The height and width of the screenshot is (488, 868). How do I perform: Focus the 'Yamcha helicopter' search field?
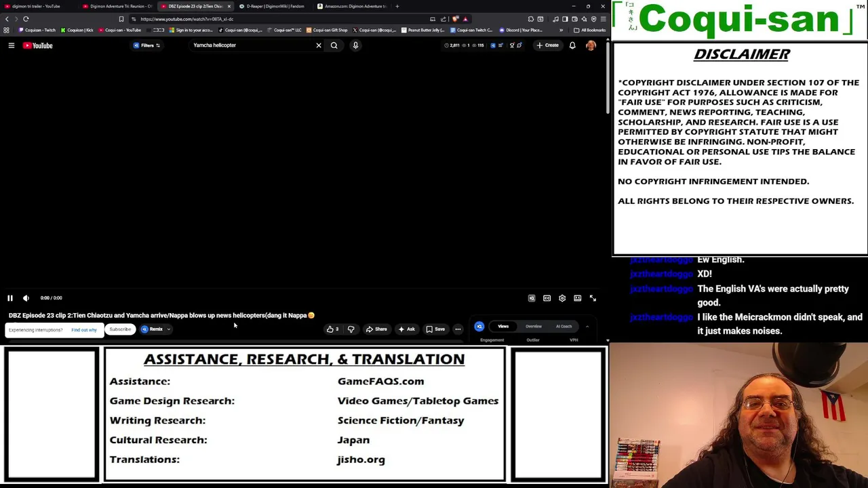pos(251,45)
